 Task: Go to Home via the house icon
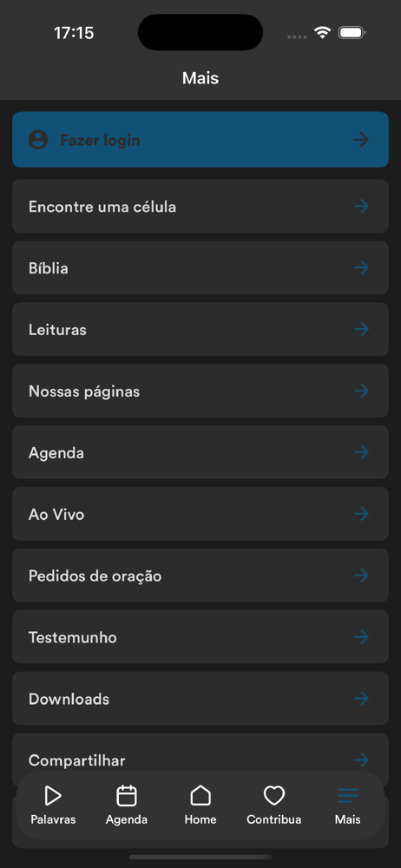tap(200, 796)
